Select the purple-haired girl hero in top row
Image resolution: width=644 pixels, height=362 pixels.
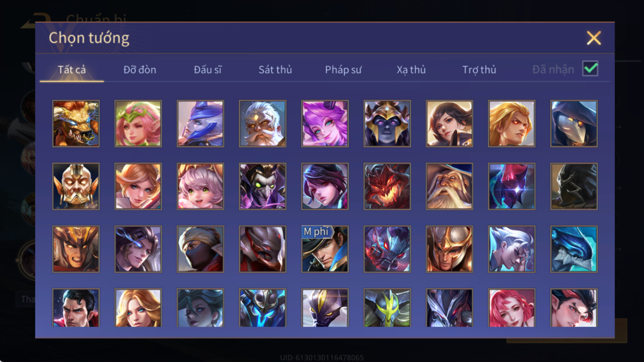pyautogui.click(x=325, y=124)
